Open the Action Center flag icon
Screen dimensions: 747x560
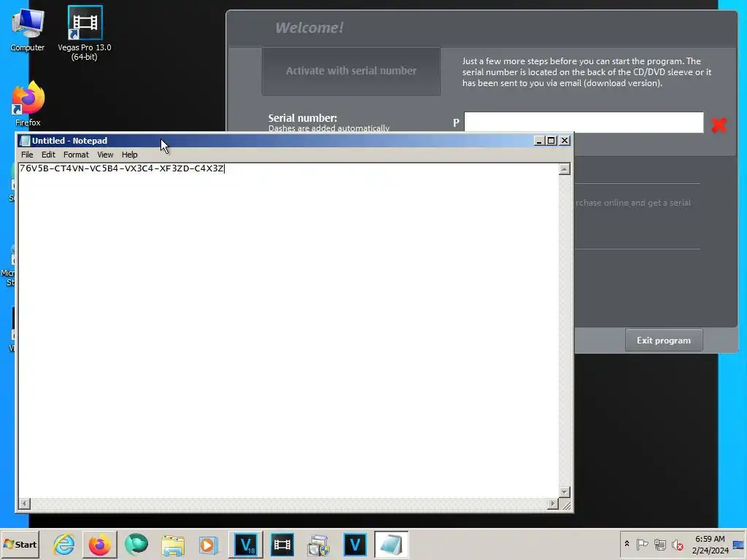coord(642,544)
